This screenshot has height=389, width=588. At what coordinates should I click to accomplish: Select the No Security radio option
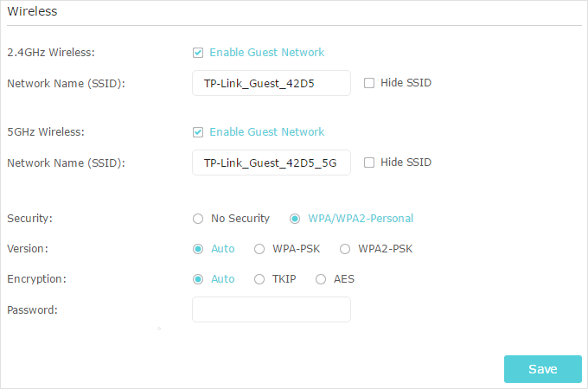coord(198,219)
